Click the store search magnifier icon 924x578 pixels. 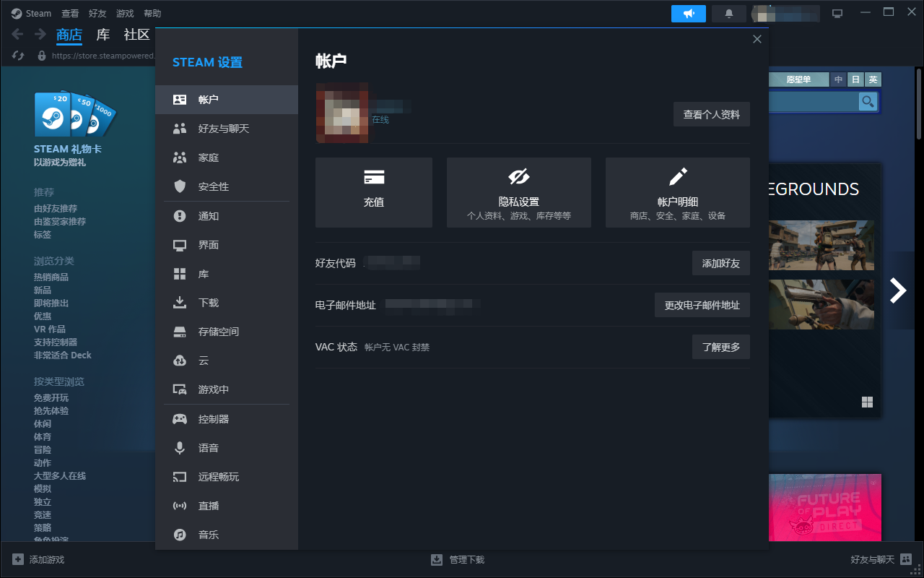(x=868, y=101)
